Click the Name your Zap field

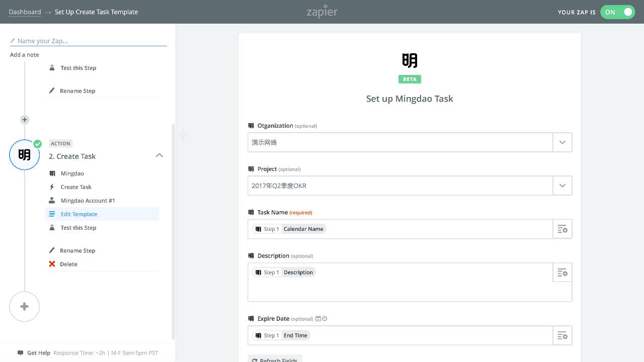coord(89,41)
